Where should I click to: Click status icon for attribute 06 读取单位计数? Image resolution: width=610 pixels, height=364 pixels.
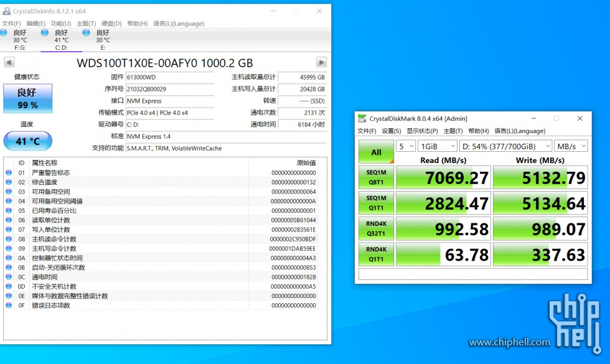coord(9,220)
